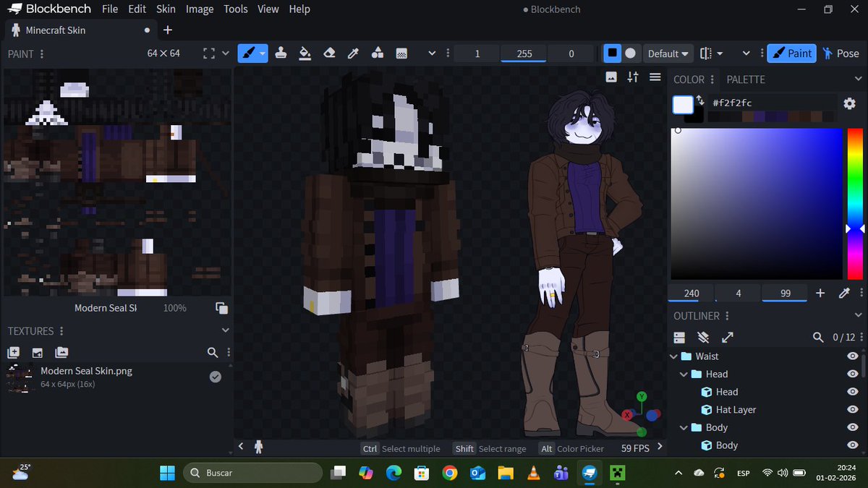Click the hue slider bar
The height and width of the screenshot is (488, 868).
pos(855,204)
